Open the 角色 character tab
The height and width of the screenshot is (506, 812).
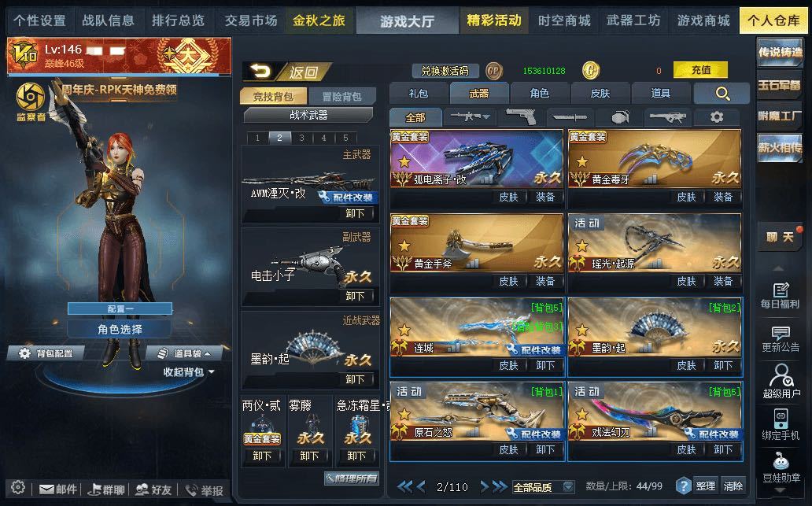pos(540,93)
